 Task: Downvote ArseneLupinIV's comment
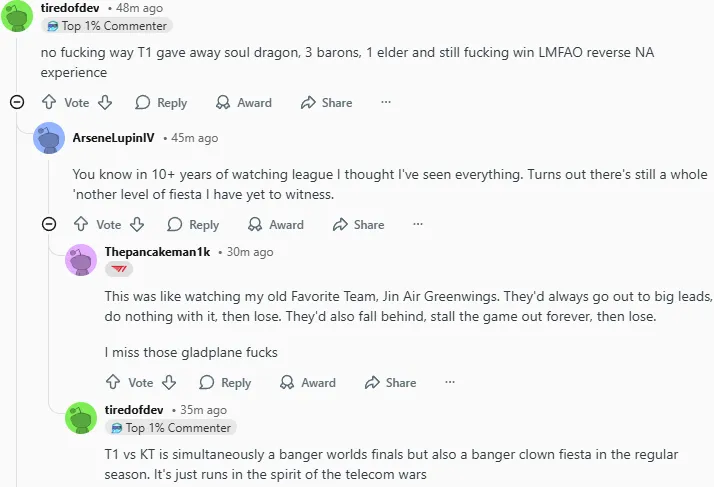point(137,225)
